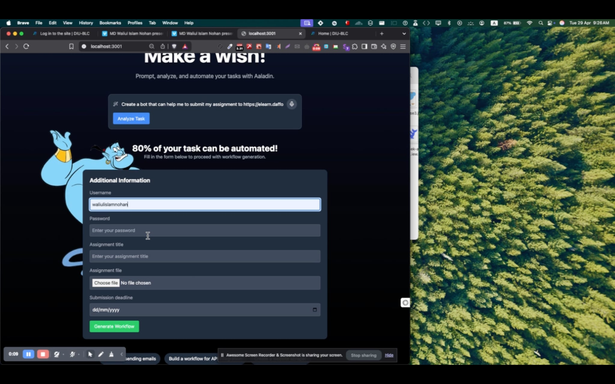Click the Choose file button
The height and width of the screenshot is (384, 615).
[x=106, y=283]
